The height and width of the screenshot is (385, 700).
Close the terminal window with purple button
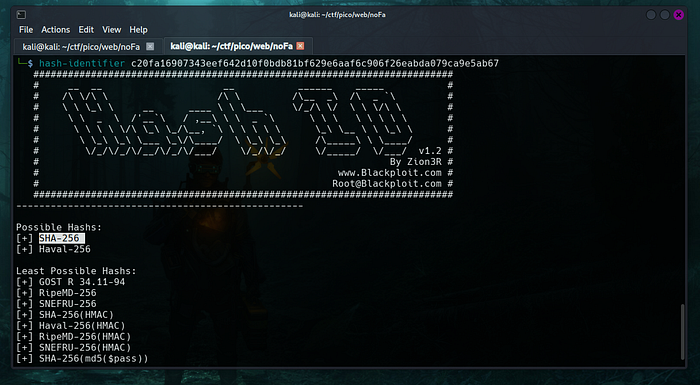(x=679, y=15)
